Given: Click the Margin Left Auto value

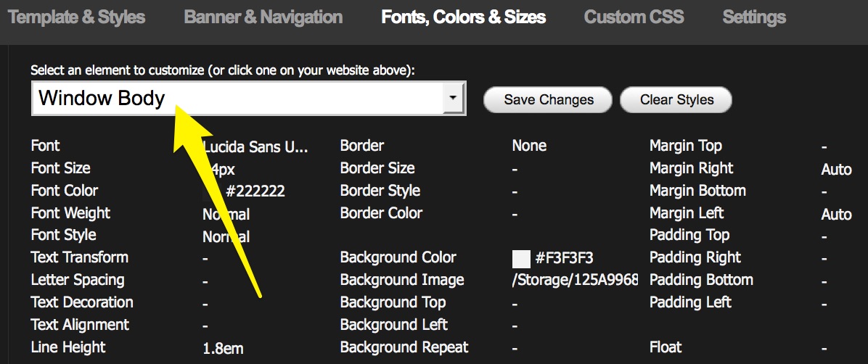Looking at the screenshot, I should [836, 215].
